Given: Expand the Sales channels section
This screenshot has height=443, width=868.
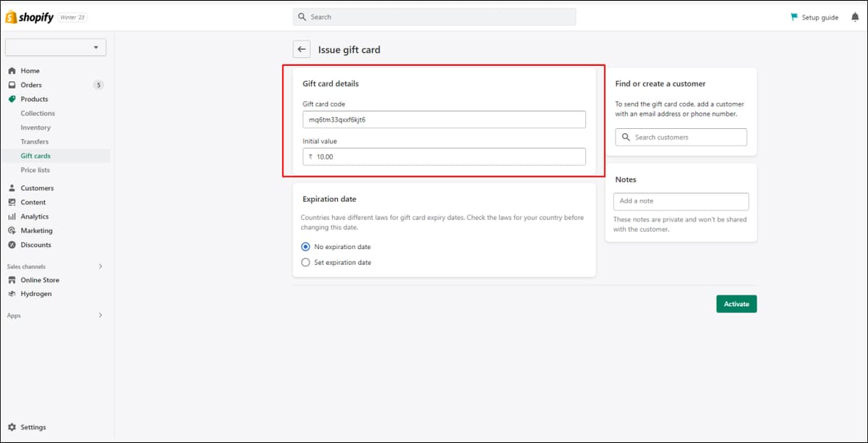Looking at the screenshot, I should point(100,266).
